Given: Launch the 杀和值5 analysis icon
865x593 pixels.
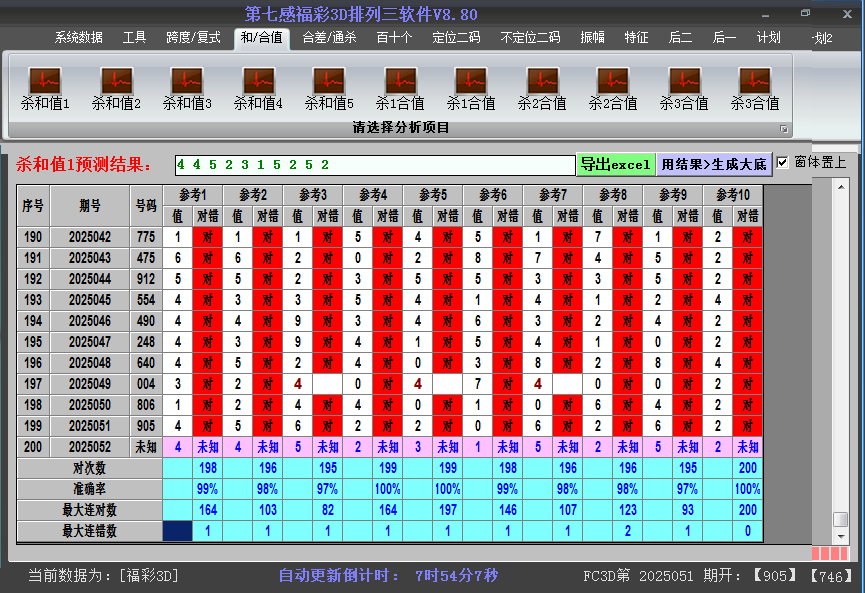Looking at the screenshot, I should click(x=329, y=88).
